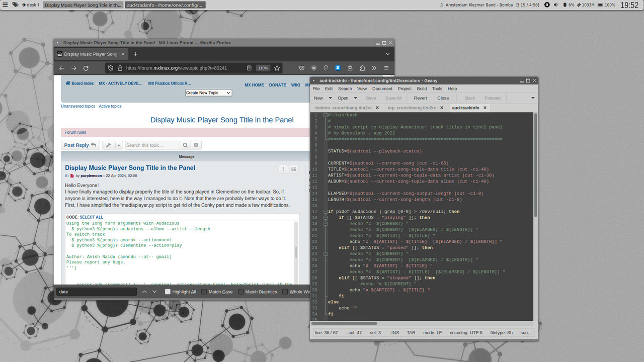644x362 pixels.
Task: Collapse the if fold marker on line 17
Action: pos(326,212)
